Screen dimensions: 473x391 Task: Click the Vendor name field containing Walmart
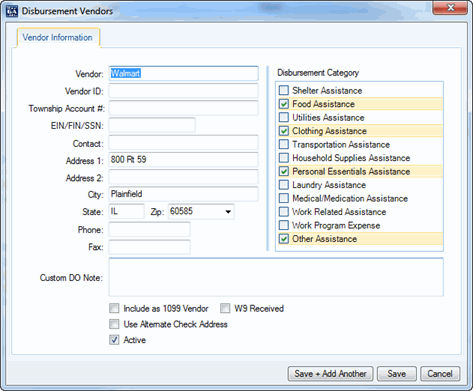[x=183, y=73]
